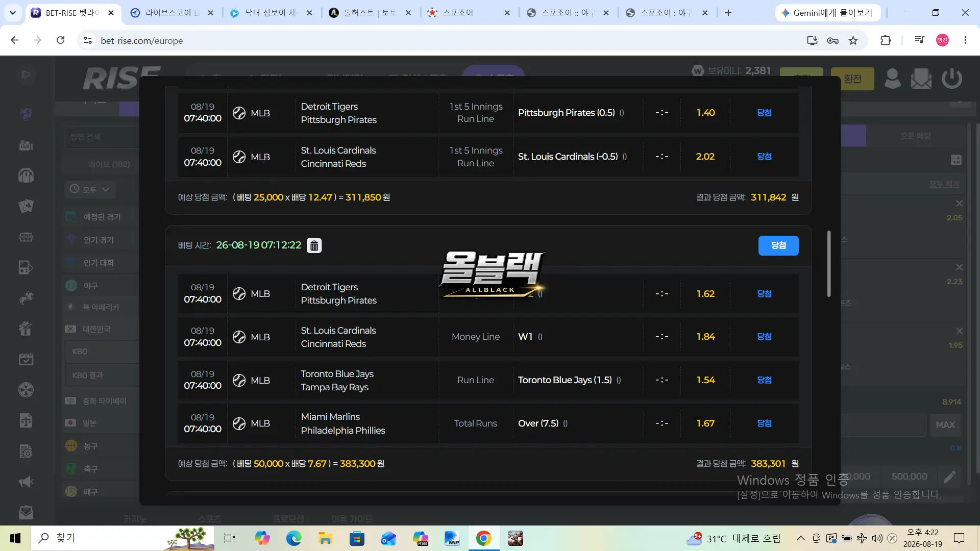
Task: Open the browser tab search dropdown
Action: (x=13, y=13)
